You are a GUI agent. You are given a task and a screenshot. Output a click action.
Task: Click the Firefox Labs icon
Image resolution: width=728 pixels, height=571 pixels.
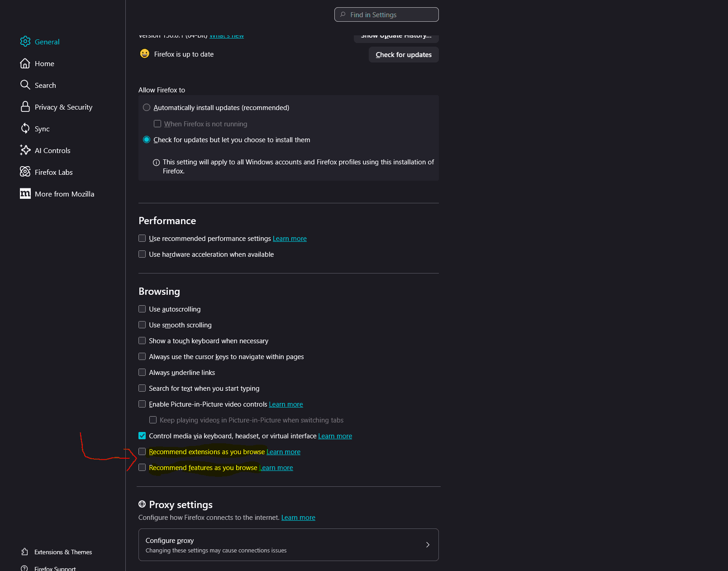pyautogui.click(x=25, y=172)
